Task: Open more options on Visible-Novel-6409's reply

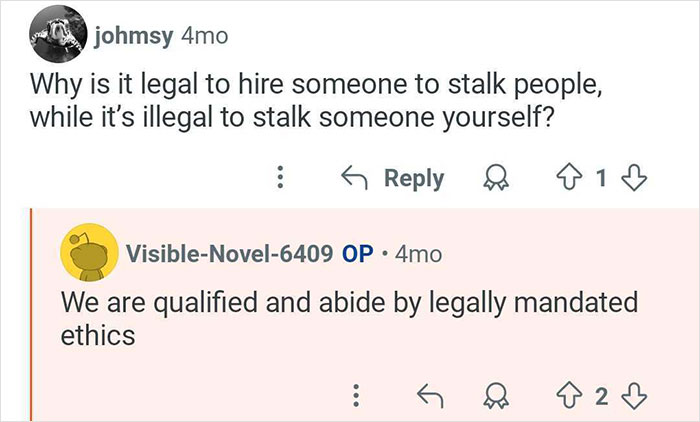Action: [x=353, y=396]
